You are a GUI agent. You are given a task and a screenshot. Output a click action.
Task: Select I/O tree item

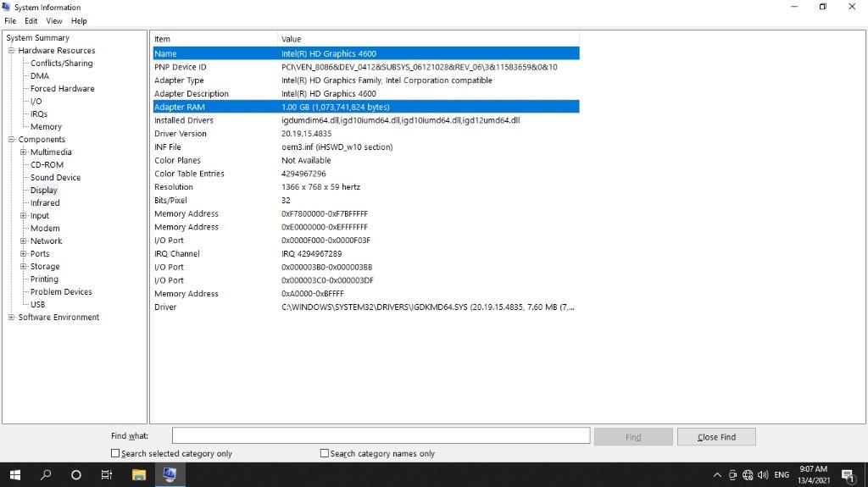tap(36, 102)
